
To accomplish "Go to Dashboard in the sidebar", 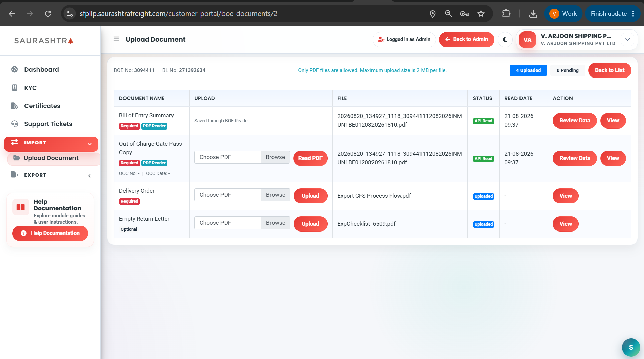I will coord(41,69).
